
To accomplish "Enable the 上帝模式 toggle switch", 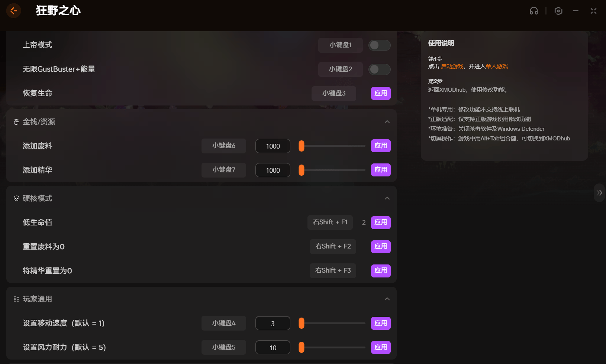I will tap(379, 45).
